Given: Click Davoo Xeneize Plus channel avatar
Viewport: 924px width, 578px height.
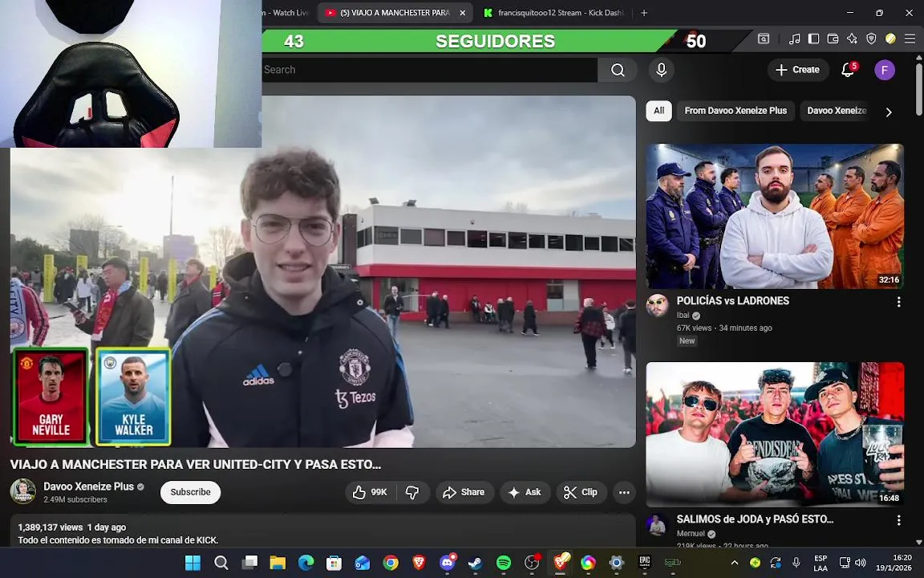Looking at the screenshot, I should [23, 491].
